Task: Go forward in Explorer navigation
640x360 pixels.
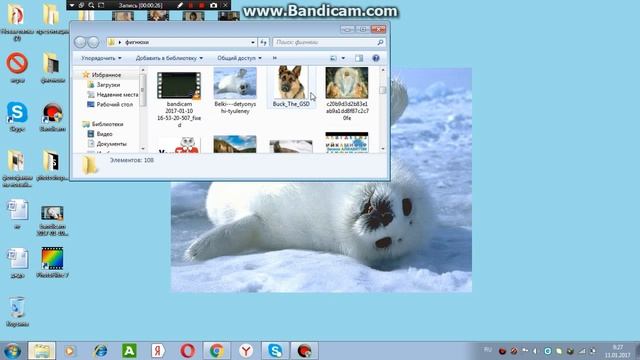Action: click(x=93, y=42)
